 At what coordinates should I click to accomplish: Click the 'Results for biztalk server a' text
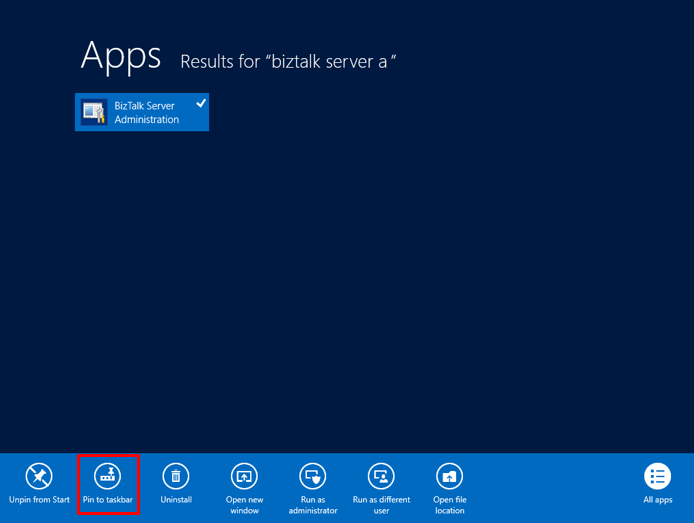click(x=288, y=62)
